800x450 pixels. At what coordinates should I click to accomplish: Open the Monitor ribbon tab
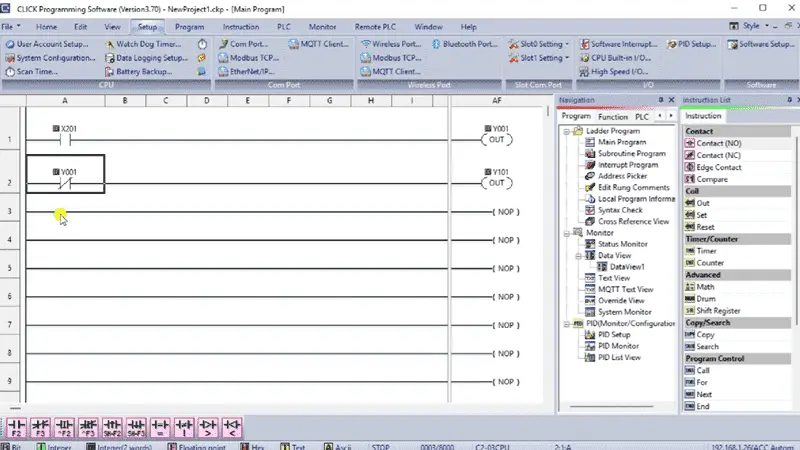[x=322, y=27]
